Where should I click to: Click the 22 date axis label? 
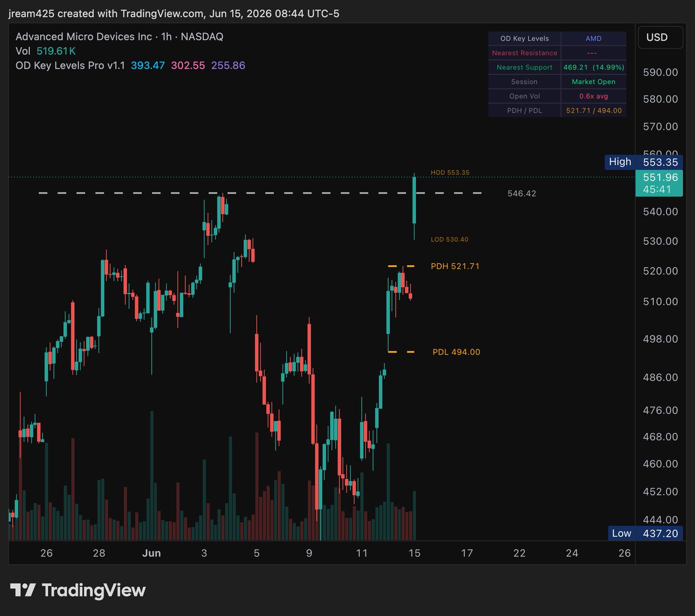click(x=520, y=553)
